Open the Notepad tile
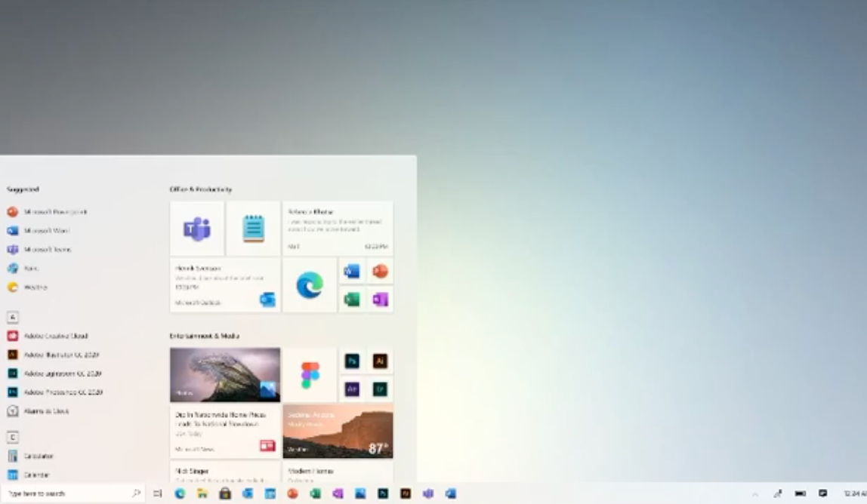The width and height of the screenshot is (867, 504). pos(253,229)
